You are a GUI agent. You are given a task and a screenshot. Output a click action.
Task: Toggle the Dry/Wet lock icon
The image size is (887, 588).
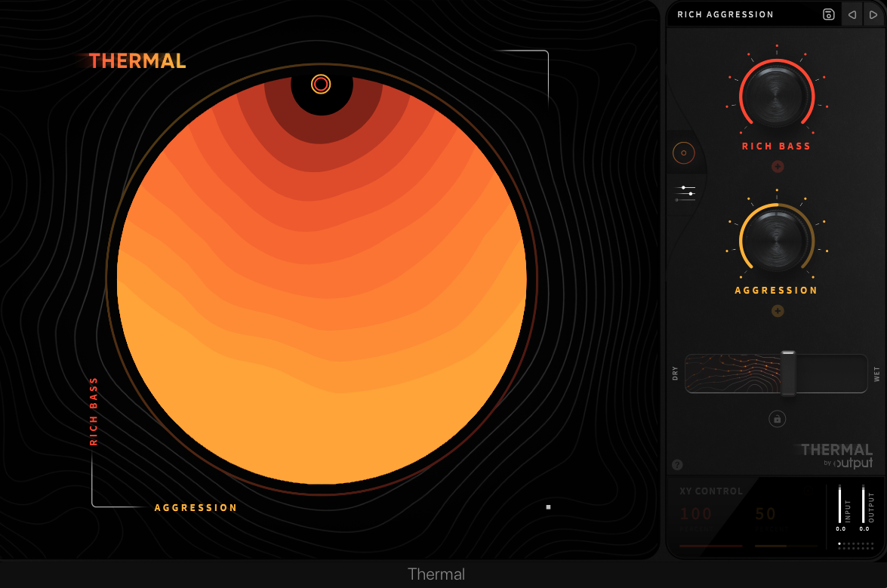coord(778,419)
